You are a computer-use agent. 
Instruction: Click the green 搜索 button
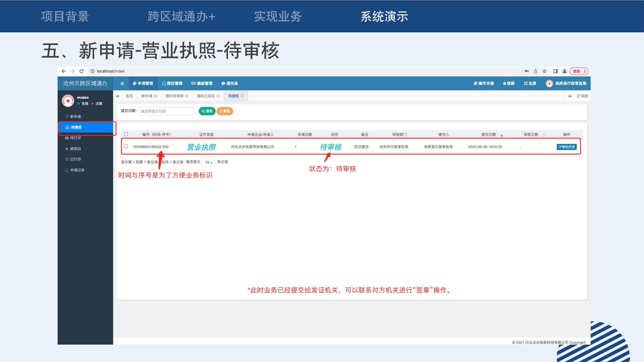[207, 111]
